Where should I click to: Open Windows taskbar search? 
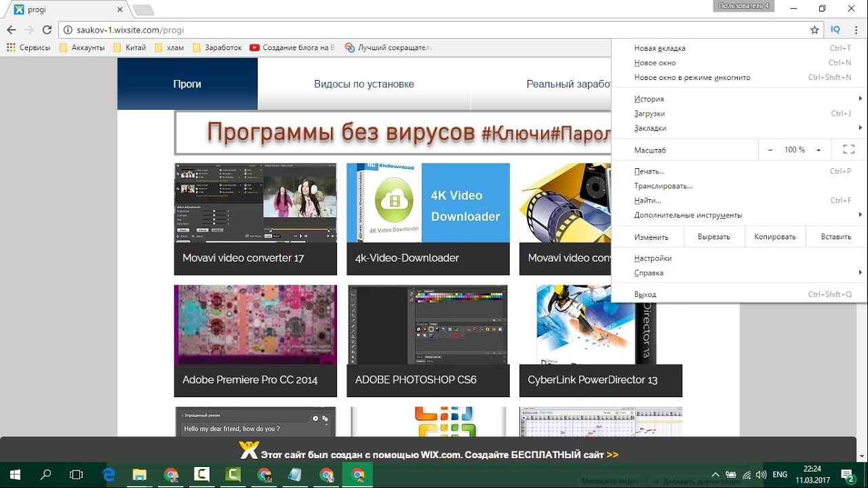pyautogui.click(x=46, y=474)
